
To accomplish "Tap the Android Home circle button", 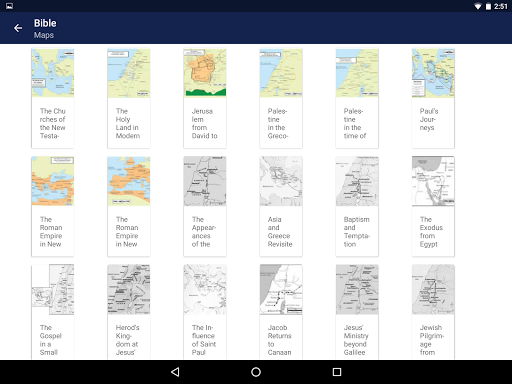I will [256, 372].
